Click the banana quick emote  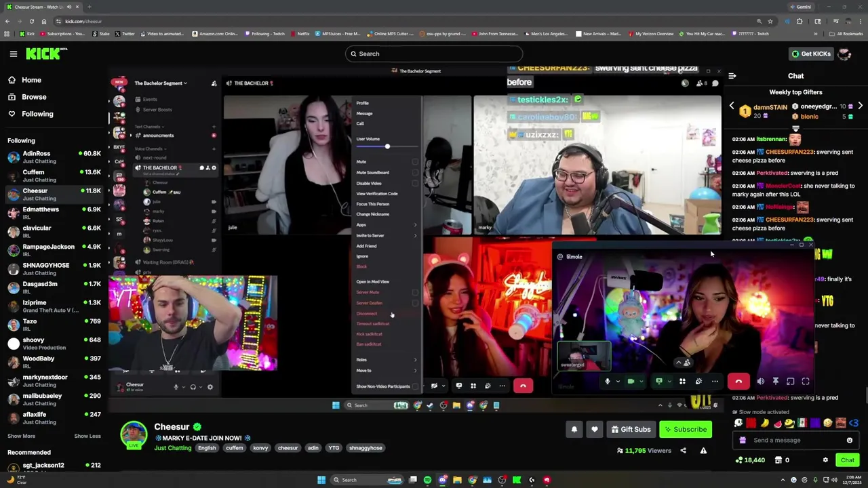coord(764,424)
